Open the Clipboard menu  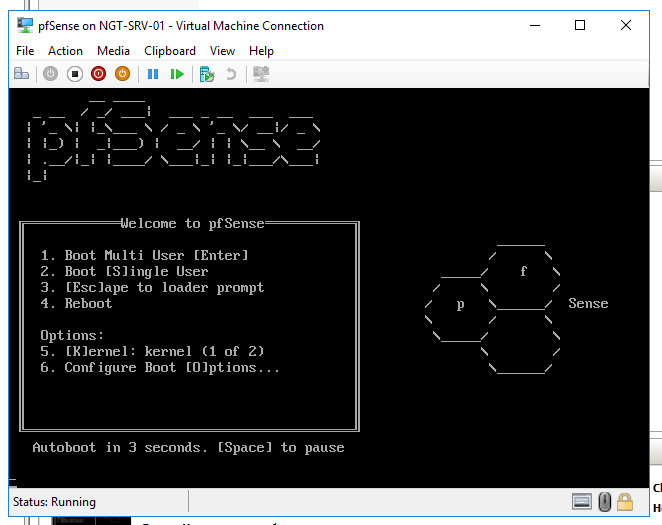(x=170, y=51)
